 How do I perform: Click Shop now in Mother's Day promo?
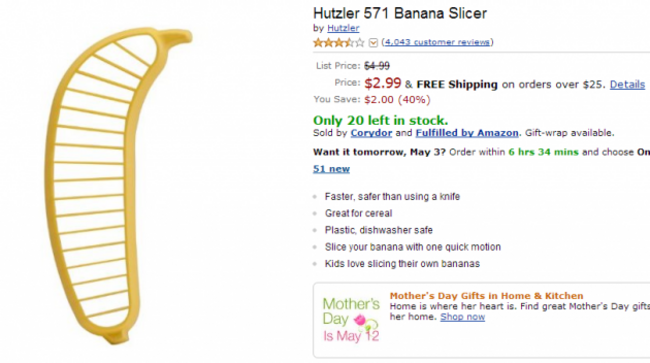tap(462, 317)
